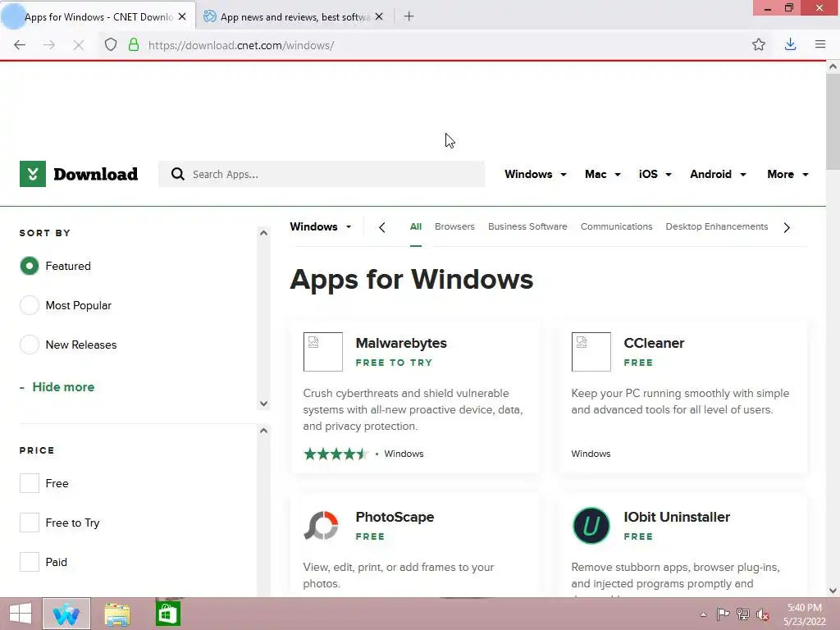Screen dimensions: 840x630
Task: Click the muted volume tray icon
Action: pos(763,614)
